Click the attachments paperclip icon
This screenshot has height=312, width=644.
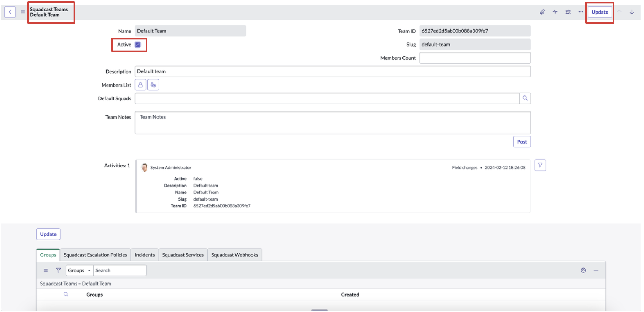(x=542, y=12)
